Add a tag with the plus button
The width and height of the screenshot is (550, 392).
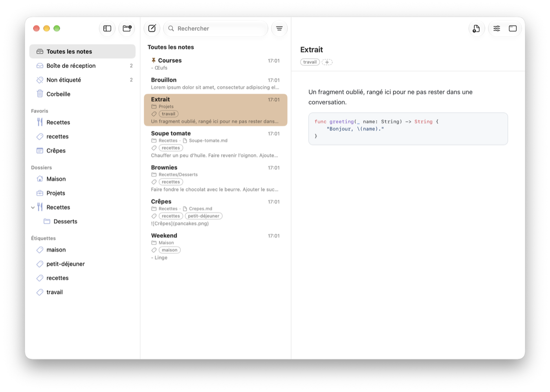coord(327,62)
